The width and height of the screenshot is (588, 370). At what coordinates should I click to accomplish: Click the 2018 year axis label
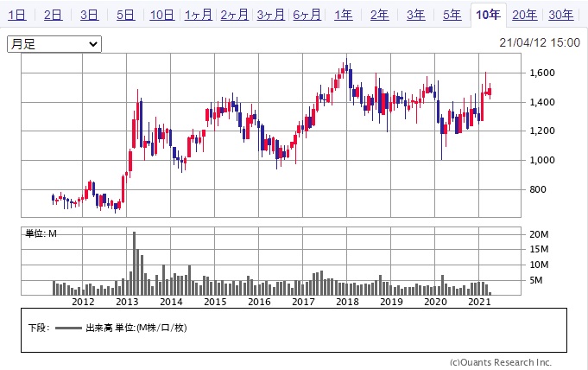tap(347, 302)
